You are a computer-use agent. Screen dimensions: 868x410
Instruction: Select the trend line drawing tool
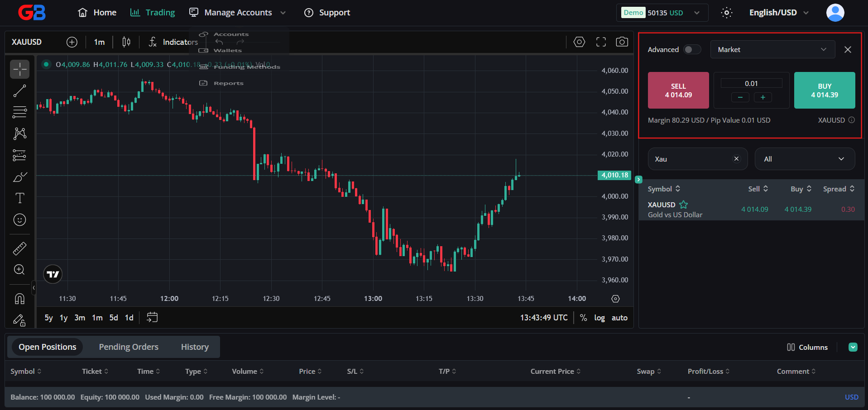tap(20, 91)
